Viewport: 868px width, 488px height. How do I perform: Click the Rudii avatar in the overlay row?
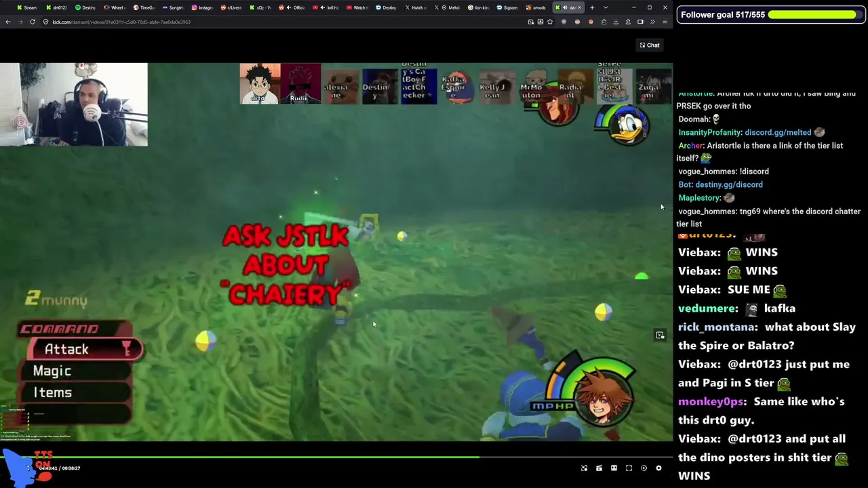(300, 83)
